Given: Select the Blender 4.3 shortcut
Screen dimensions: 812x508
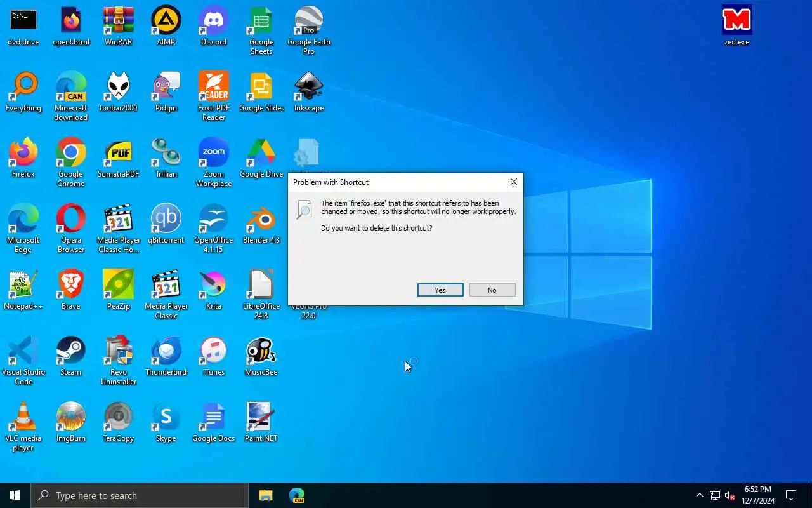Looking at the screenshot, I should [261, 225].
